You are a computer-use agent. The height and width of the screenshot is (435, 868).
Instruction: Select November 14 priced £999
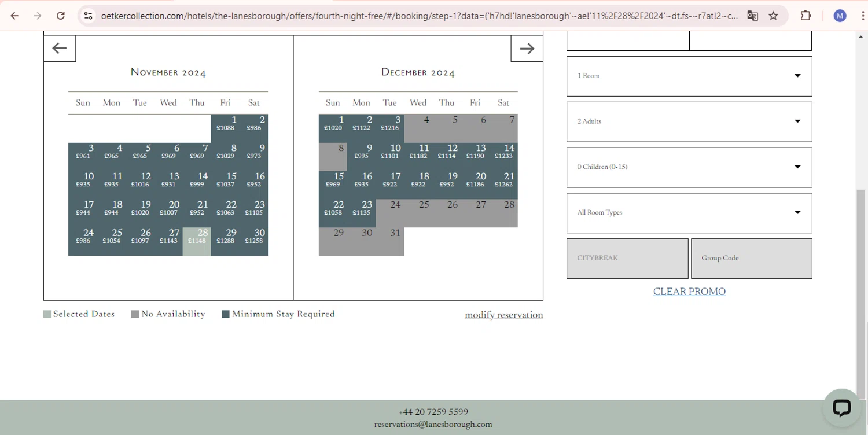click(197, 185)
